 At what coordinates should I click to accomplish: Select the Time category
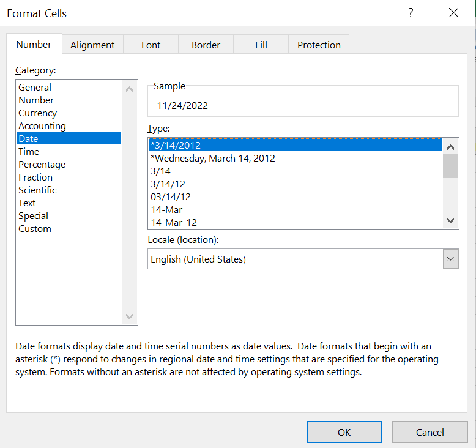[29, 152]
